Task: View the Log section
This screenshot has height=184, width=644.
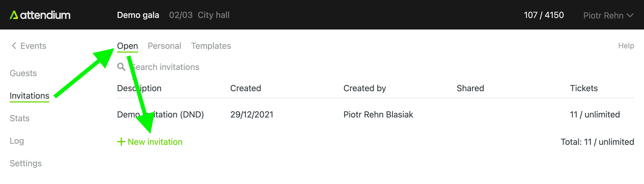Action: [x=17, y=141]
